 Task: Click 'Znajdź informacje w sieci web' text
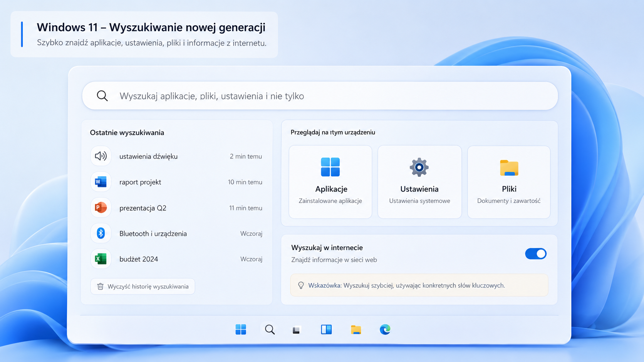coord(334,260)
